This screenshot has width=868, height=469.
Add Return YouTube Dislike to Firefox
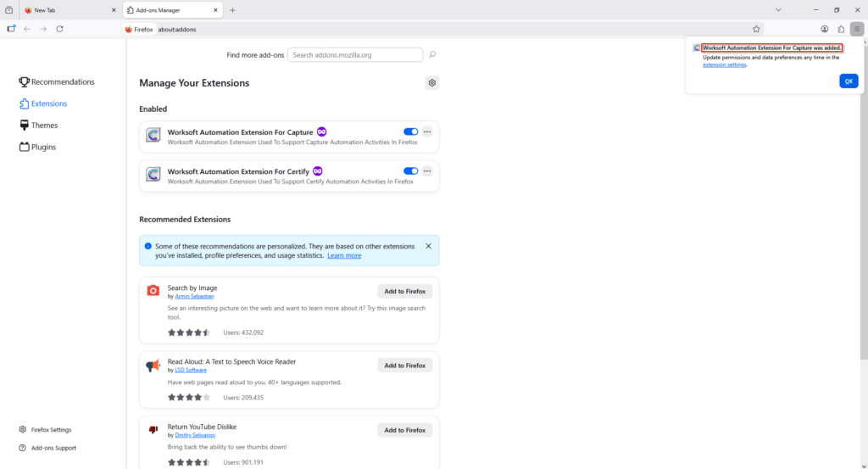pyautogui.click(x=404, y=430)
